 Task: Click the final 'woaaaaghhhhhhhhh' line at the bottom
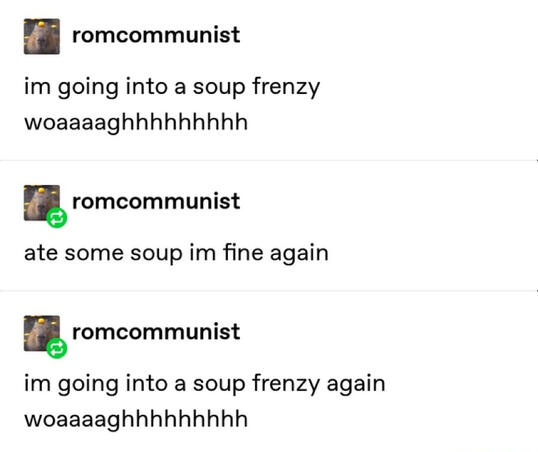point(136,420)
